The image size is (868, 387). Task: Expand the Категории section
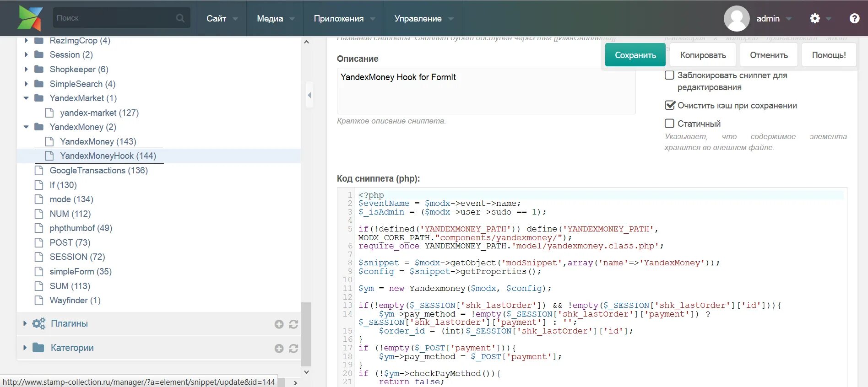pyautogui.click(x=25, y=348)
